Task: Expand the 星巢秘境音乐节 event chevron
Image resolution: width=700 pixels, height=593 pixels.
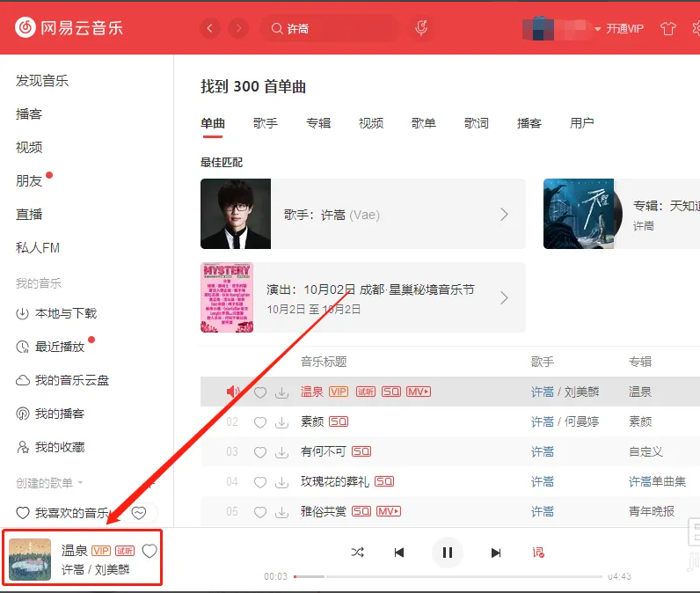Action: point(504,298)
